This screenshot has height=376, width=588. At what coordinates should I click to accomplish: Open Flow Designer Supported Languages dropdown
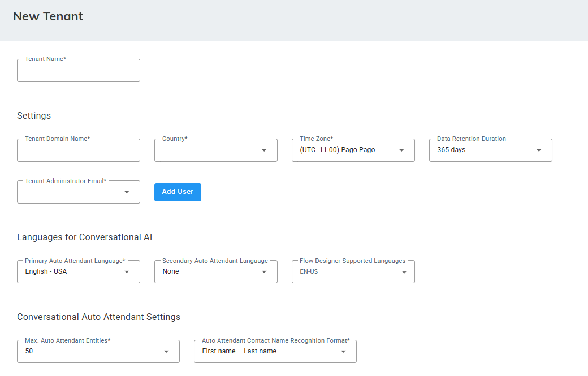pyautogui.click(x=345, y=272)
